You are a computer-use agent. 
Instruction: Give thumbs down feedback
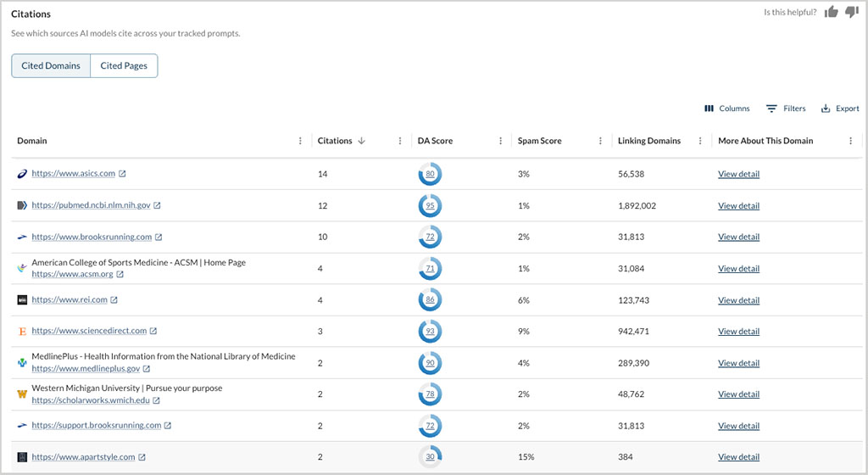[x=852, y=12]
